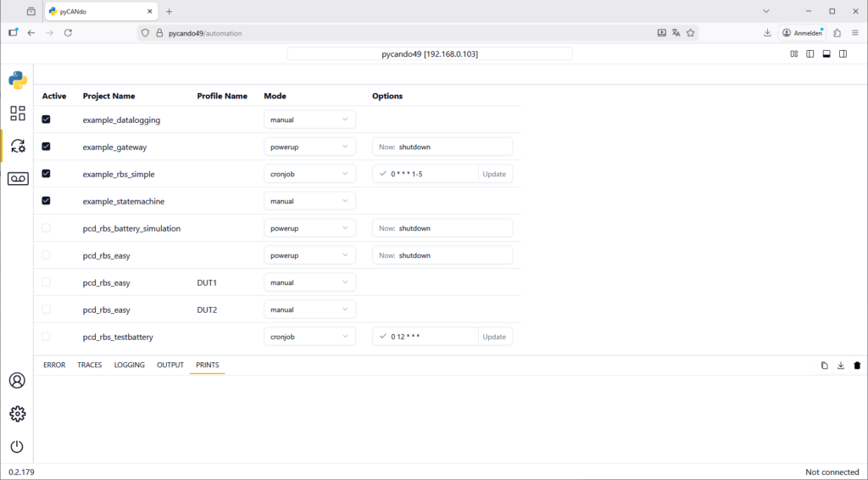Open the user account icon
Viewport: 868px width, 480px height.
click(x=17, y=381)
